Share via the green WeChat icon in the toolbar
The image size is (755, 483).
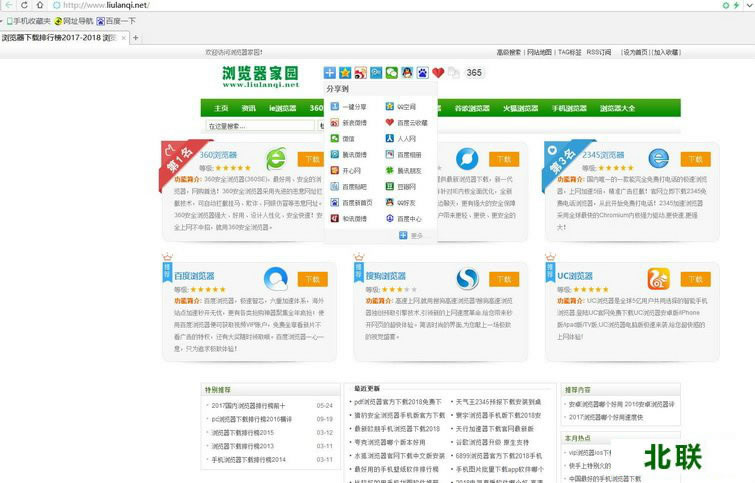391,73
